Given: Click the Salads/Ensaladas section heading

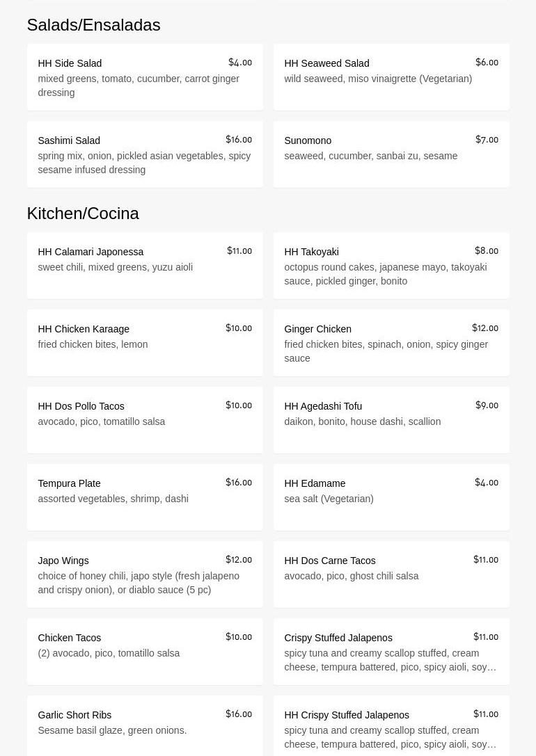Looking at the screenshot, I should 93,25.
